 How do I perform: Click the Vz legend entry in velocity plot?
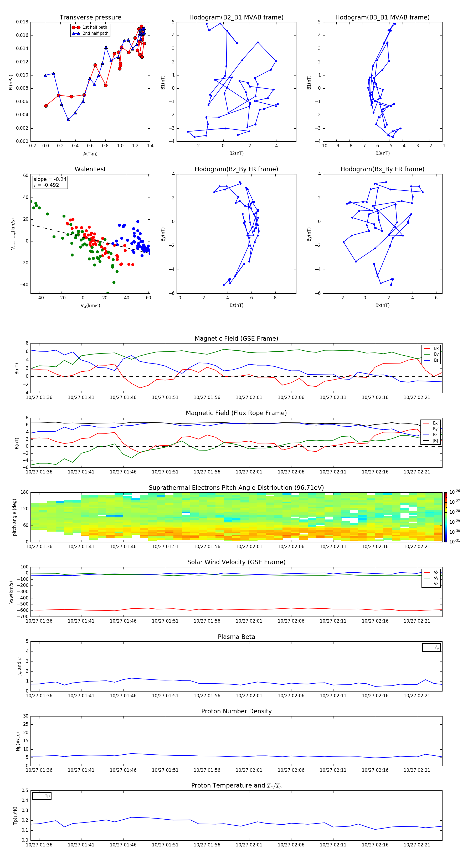coord(431,584)
